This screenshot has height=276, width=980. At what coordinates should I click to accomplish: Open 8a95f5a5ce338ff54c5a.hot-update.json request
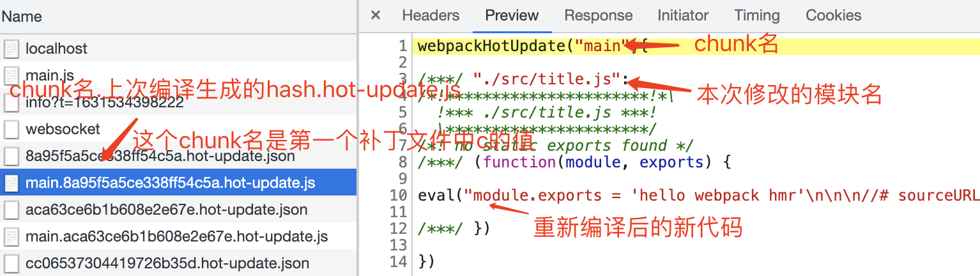178,156
